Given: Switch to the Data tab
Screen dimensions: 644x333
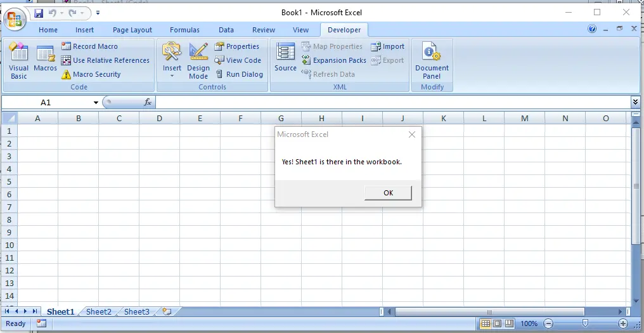Looking at the screenshot, I should (x=226, y=30).
